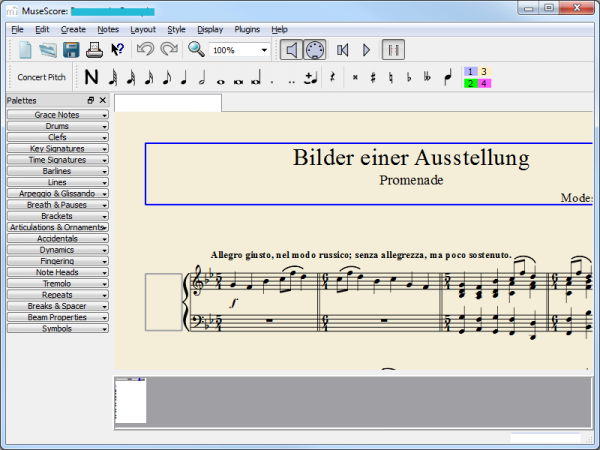The width and height of the screenshot is (600, 450).
Task: Apply double flat accidental
Action: point(427,77)
